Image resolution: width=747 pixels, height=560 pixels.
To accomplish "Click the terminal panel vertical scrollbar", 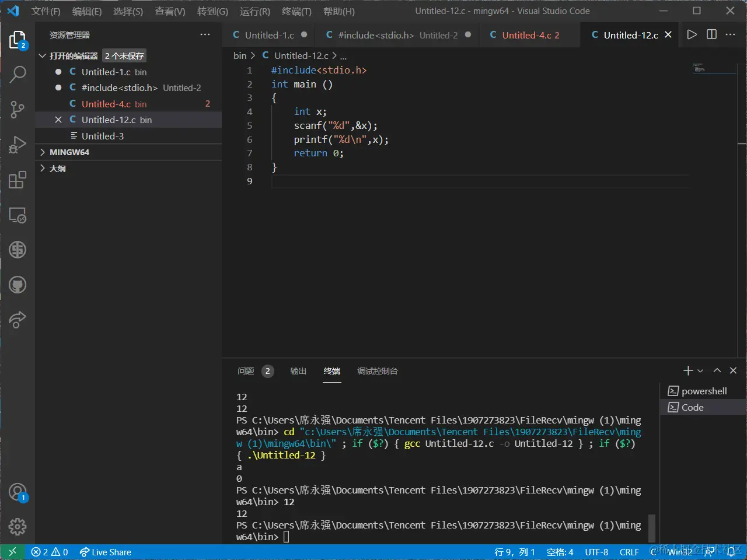I will tap(652, 527).
